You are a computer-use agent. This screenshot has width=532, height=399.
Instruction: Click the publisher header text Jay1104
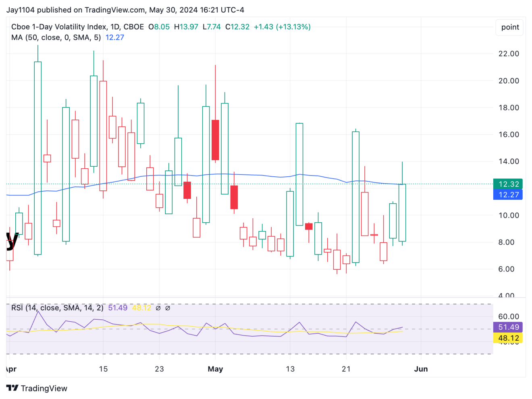tap(21, 10)
